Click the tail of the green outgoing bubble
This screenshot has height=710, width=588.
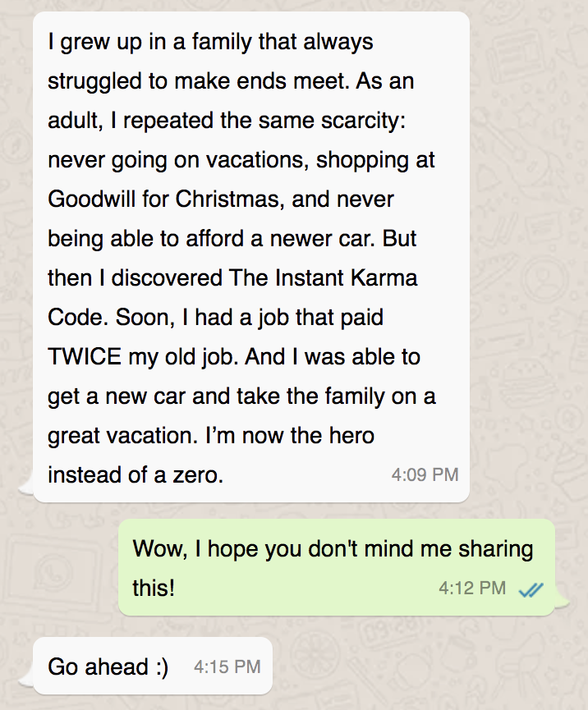[x=562, y=605]
